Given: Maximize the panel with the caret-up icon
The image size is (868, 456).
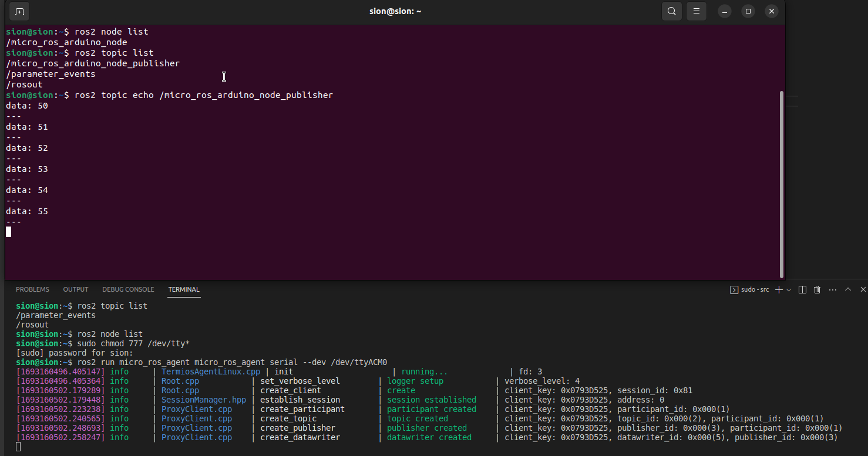Looking at the screenshot, I should point(848,289).
